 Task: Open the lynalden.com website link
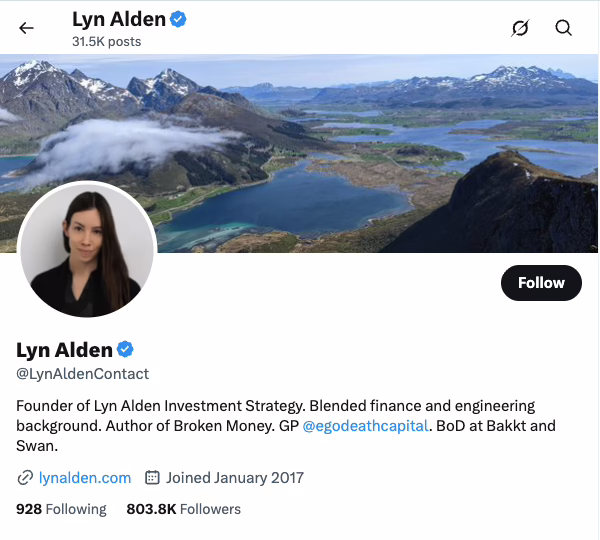[85, 478]
